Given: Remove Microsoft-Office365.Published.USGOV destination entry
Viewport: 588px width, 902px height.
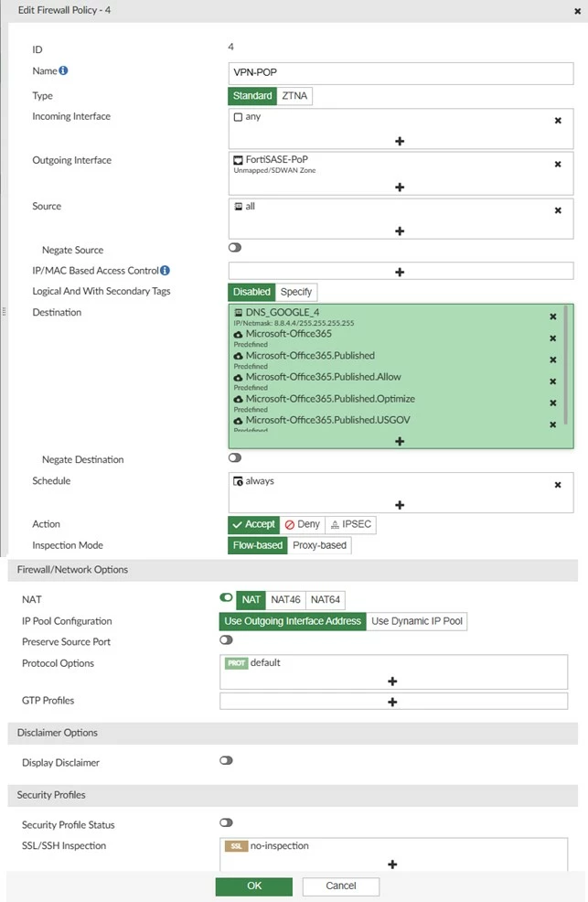Looking at the screenshot, I should click(x=553, y=424).
